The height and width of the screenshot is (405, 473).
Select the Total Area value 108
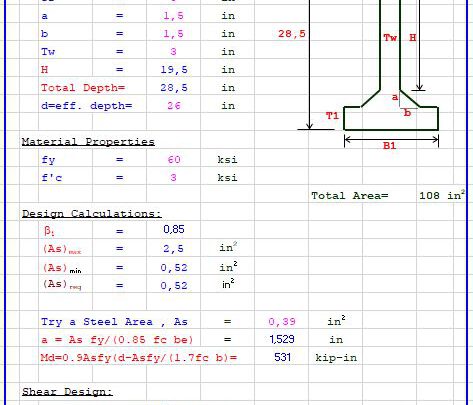429,196
